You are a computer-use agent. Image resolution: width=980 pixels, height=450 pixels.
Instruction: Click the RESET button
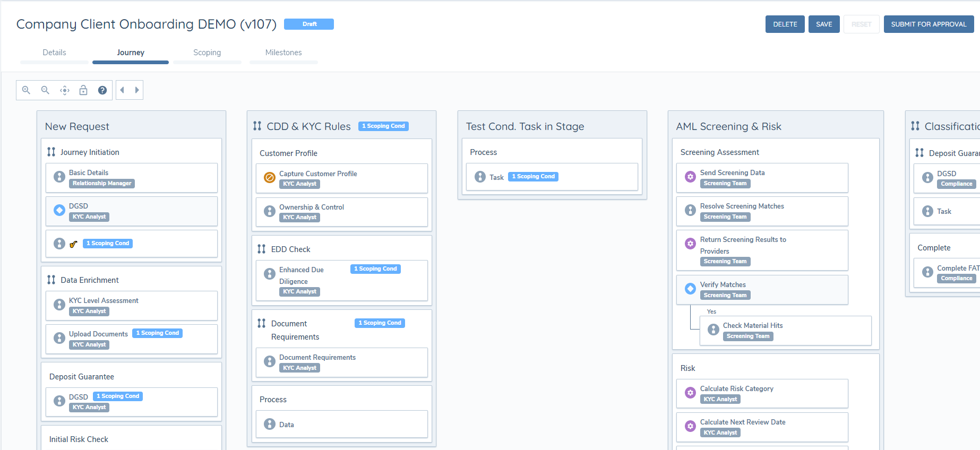click(861, 24)
